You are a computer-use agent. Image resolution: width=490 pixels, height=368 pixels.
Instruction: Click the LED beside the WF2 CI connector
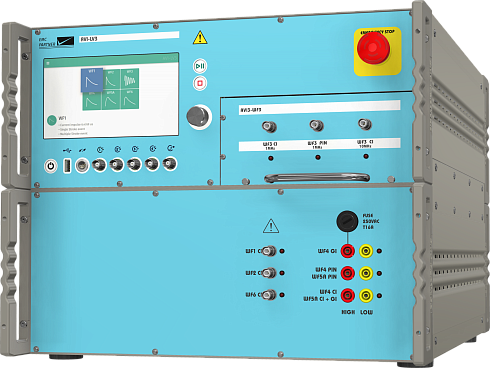(x=282, y=273)
